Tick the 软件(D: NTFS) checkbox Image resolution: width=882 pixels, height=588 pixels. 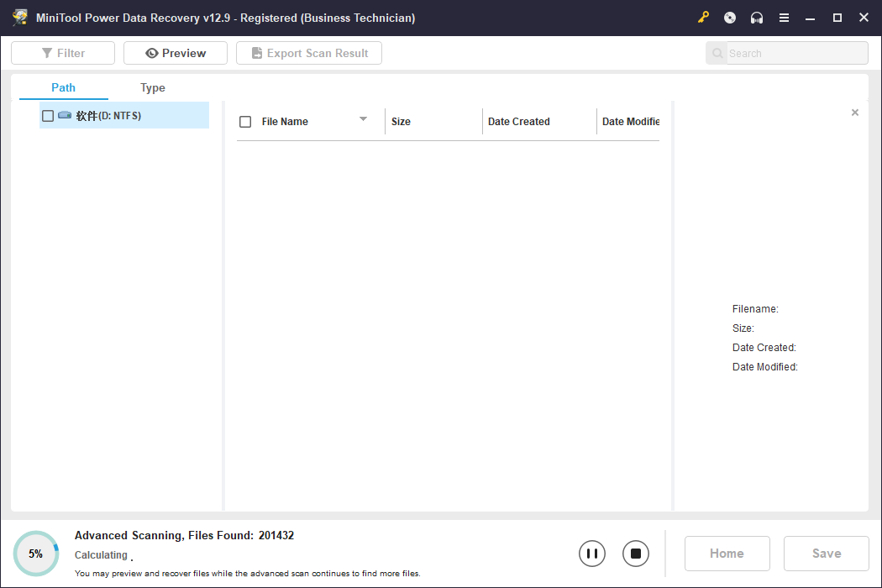click(x=48, y=116)
